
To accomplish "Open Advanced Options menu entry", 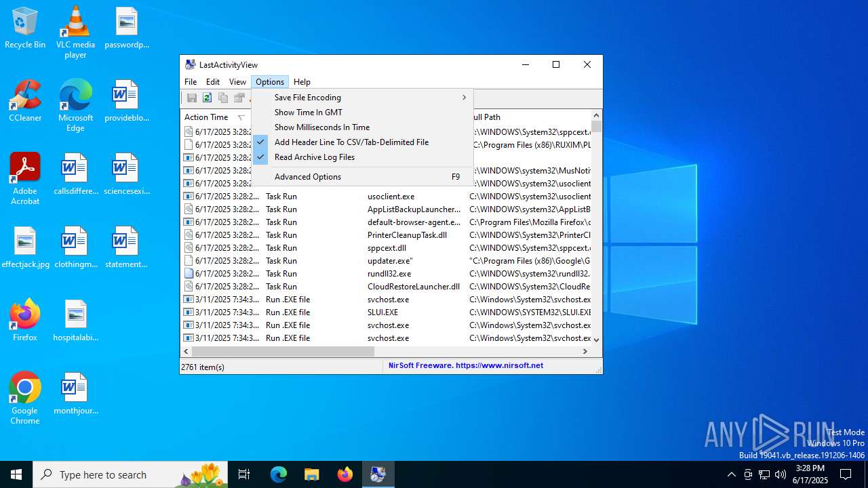I will point(362,177).
